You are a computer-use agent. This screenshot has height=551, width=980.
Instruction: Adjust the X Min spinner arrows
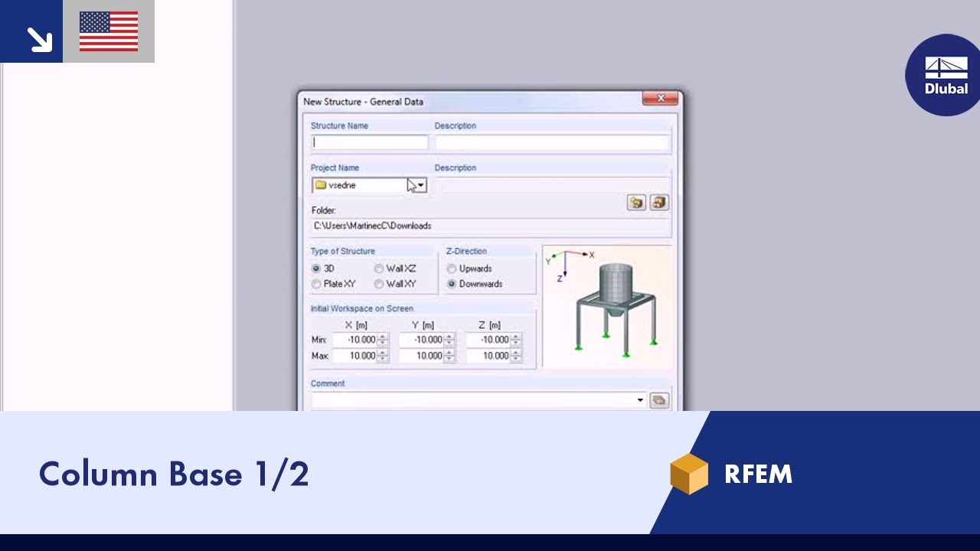384,340
